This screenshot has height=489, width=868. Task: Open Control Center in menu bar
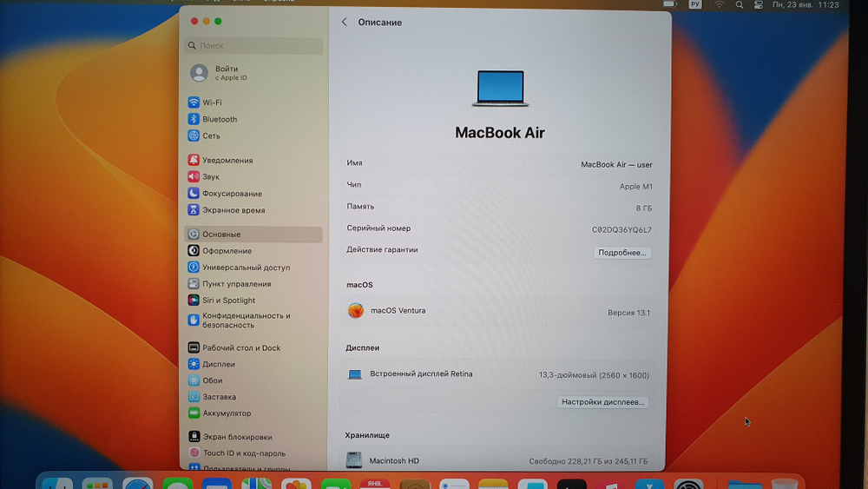pyautogui.click(x=759, y=4)
